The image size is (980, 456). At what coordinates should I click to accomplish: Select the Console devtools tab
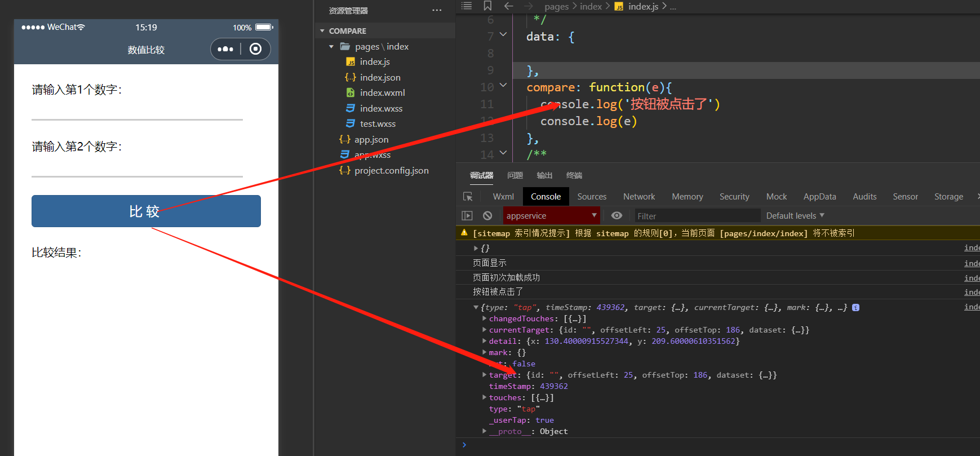546,197
